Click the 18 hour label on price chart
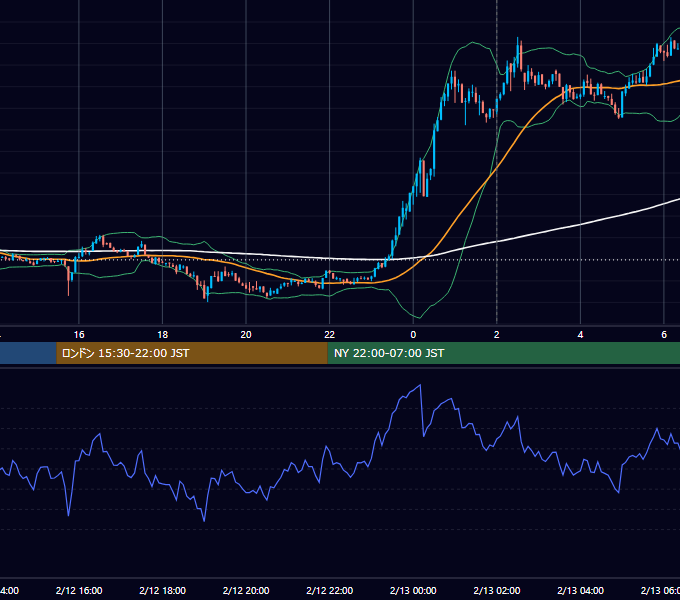The width and height of the screenshot is (680, 600). tap(163, 335)
